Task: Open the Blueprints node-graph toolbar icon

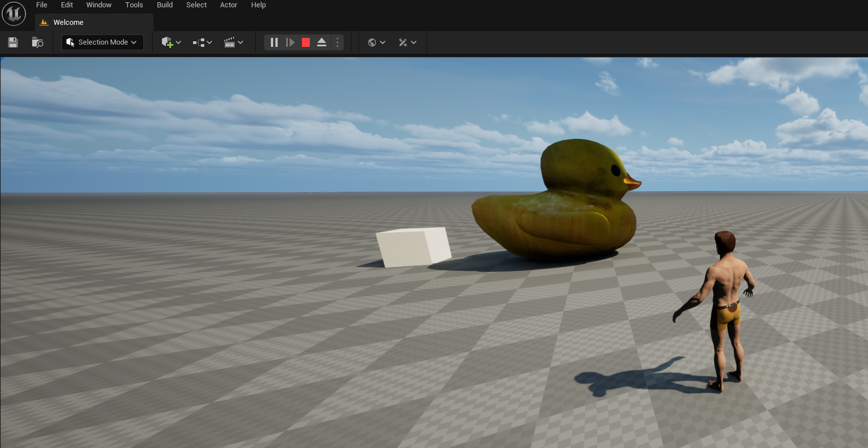Action: point(202,42)
